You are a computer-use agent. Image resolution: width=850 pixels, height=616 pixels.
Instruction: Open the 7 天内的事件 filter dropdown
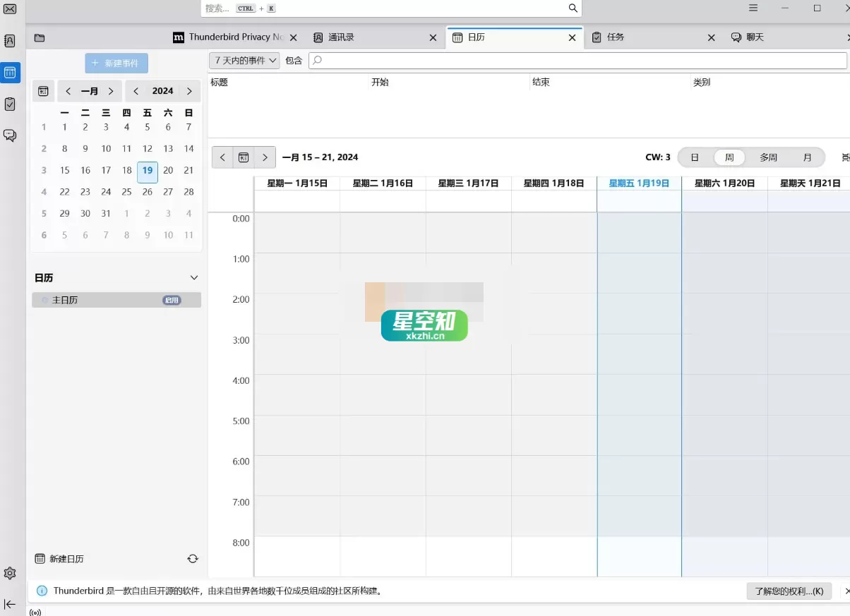coord(244,60)
